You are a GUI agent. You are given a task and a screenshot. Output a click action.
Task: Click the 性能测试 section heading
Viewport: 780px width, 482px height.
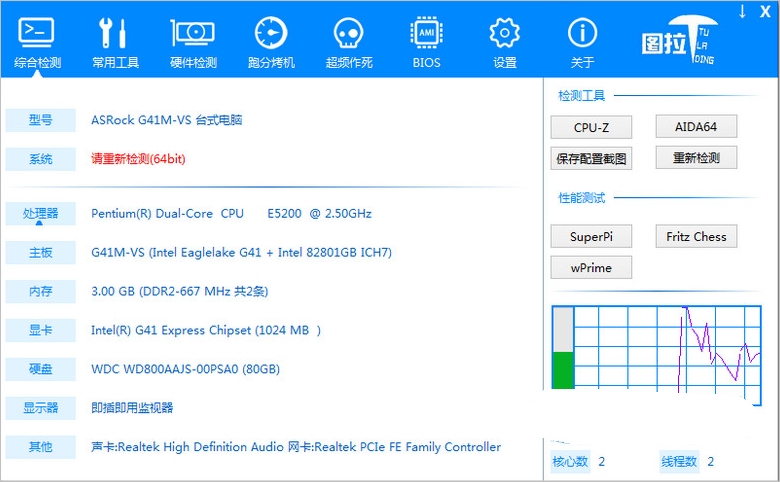pos(582,198)
